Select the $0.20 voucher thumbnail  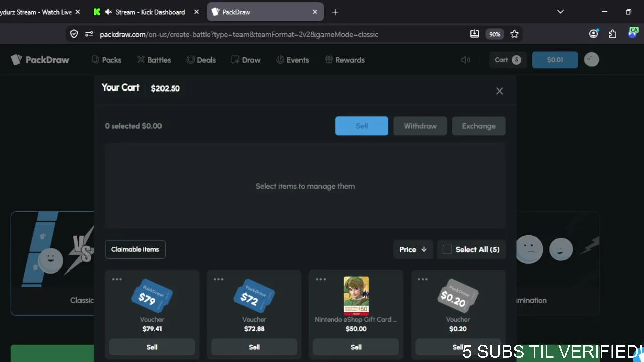click(458, 296)
